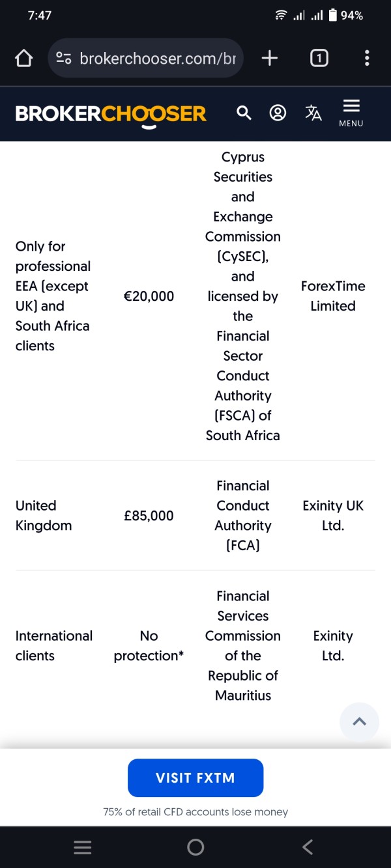Tap the site info icon in URL bar
Viewport: 391px width, 868px height.
(63, 59)
